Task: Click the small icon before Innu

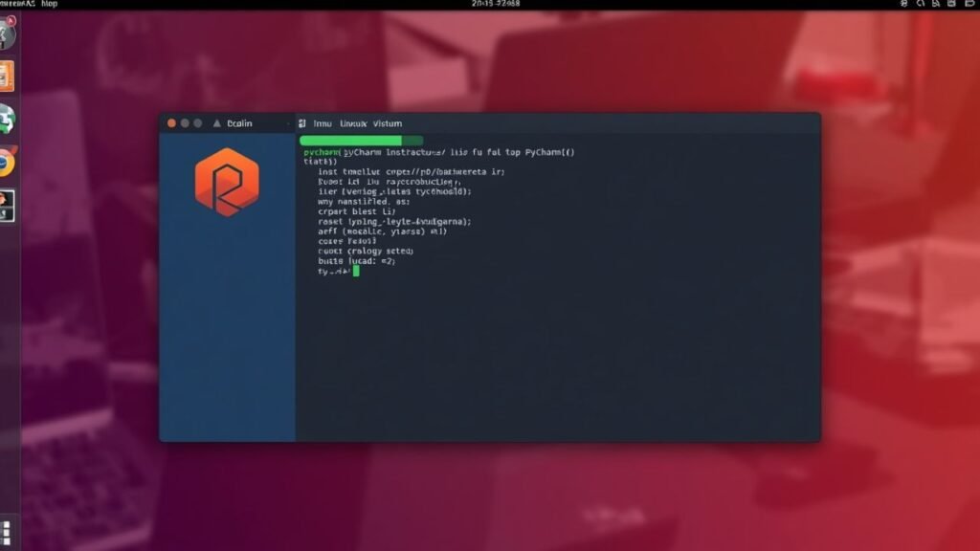Action: pyautogui.click(x=302, y=123)
